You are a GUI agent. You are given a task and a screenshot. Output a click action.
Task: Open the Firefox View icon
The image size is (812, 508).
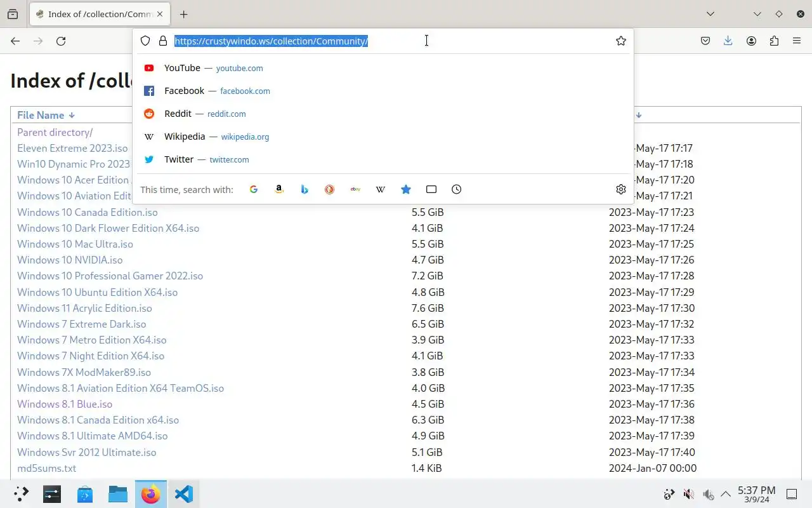tap(13, 14)
